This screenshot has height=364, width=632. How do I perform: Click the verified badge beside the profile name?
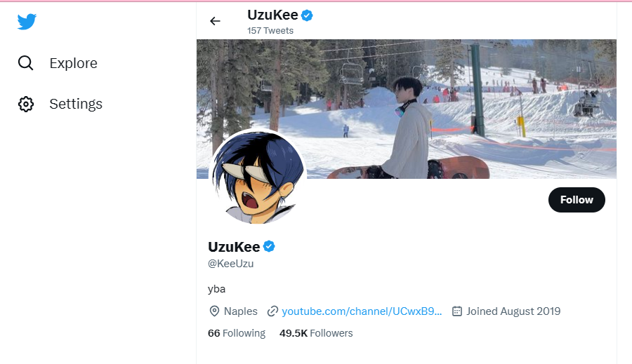tap(269, 246)
